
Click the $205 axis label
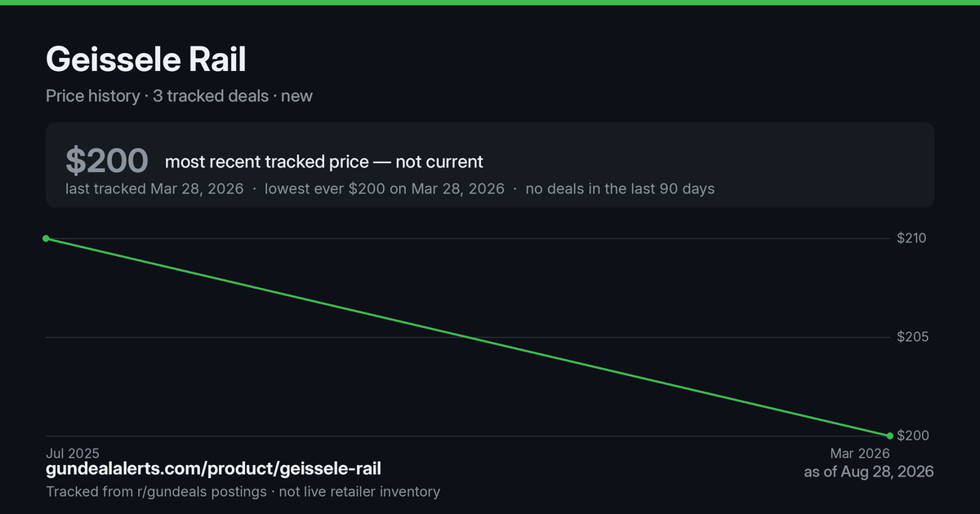coord(913,337)
